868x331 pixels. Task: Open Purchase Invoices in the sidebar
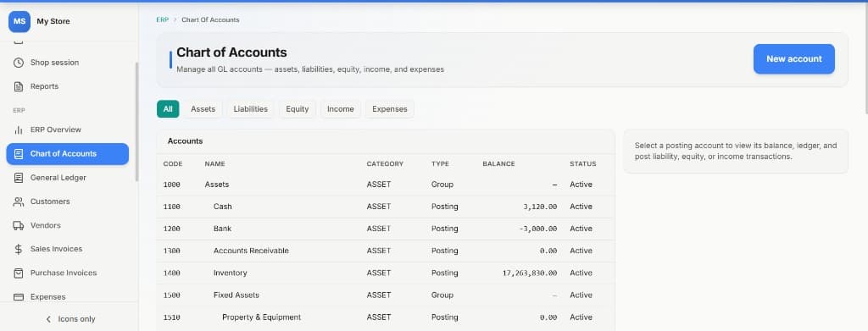coord(68,273)
